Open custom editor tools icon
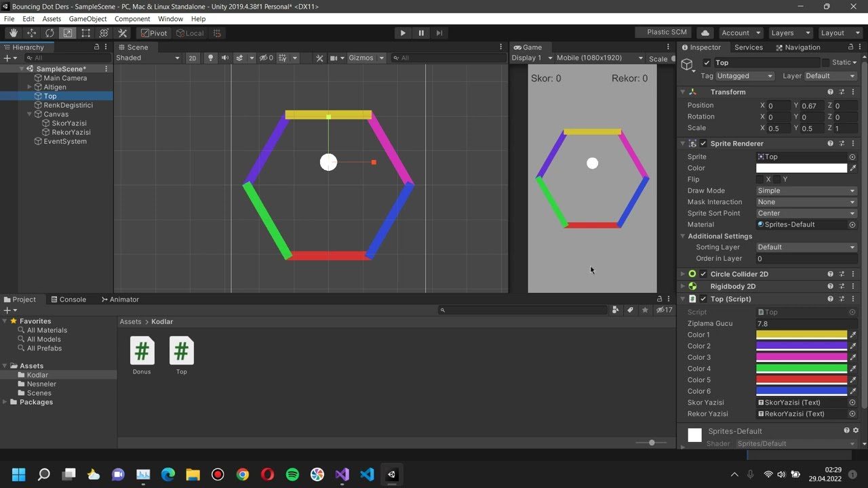 123,33
